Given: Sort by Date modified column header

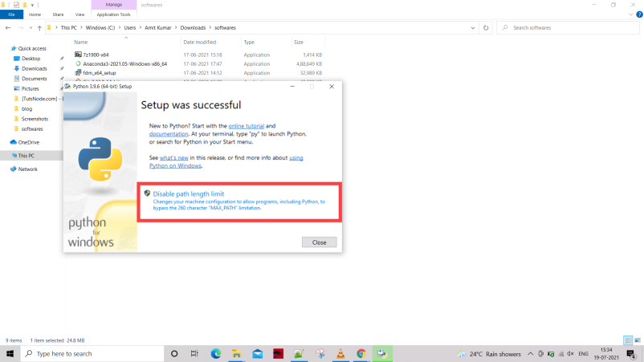Looking at the screenshot, I should coord(200,43).
